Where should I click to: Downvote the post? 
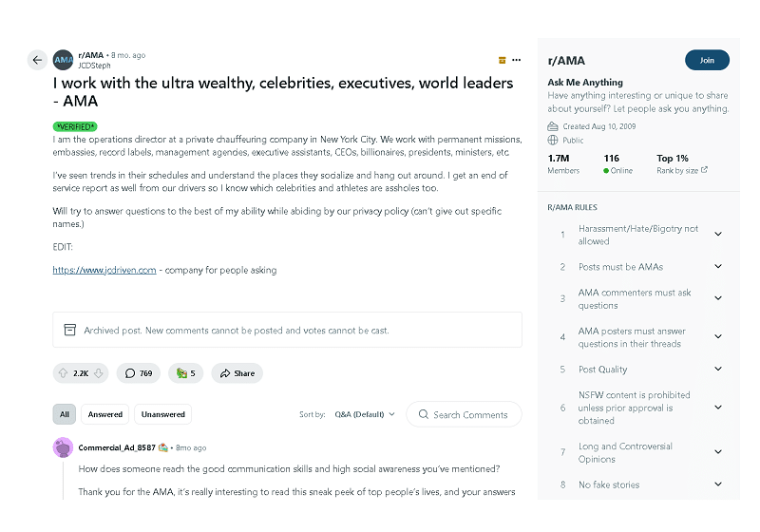99,373
